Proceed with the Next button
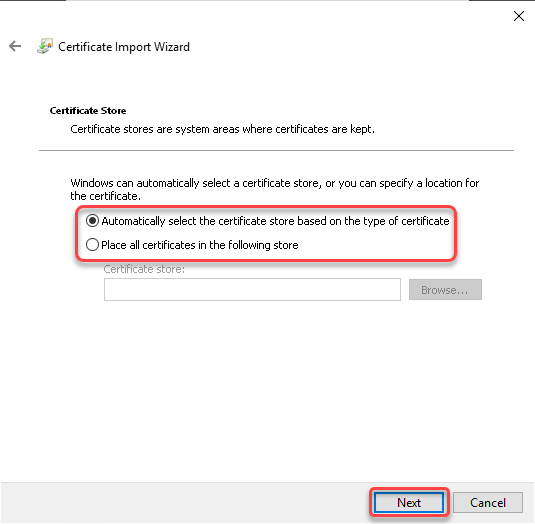 [409, 503]
